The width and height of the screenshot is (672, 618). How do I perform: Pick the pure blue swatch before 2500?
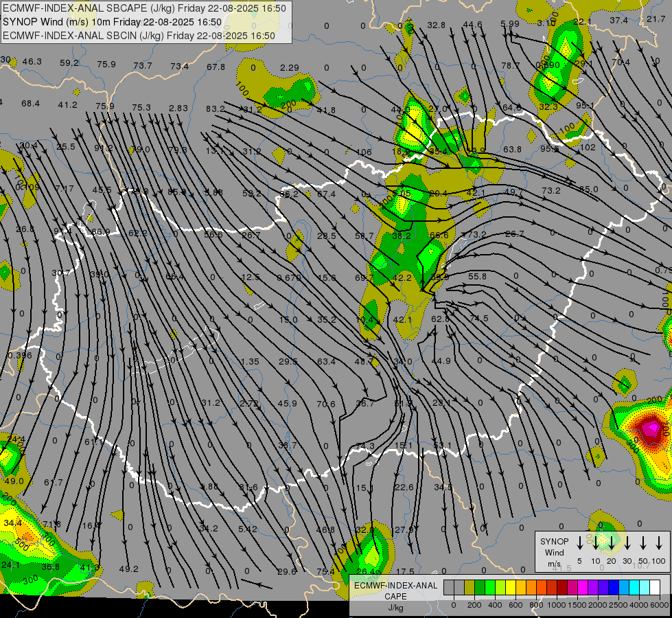[613, 588]
